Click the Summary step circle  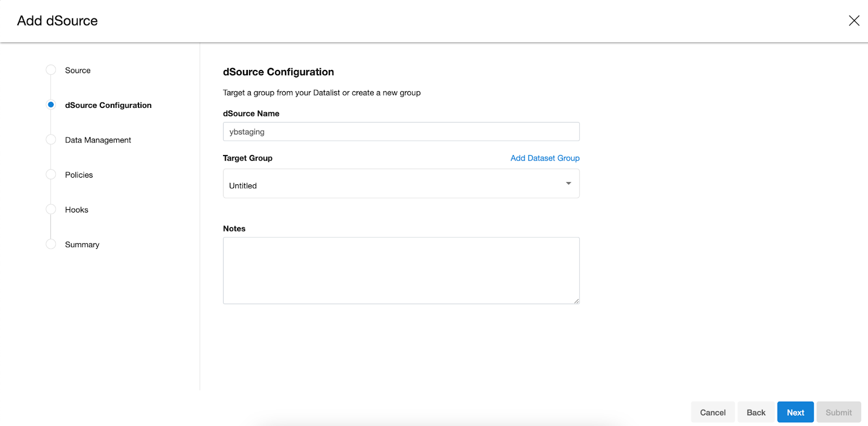tap(51, 244)
